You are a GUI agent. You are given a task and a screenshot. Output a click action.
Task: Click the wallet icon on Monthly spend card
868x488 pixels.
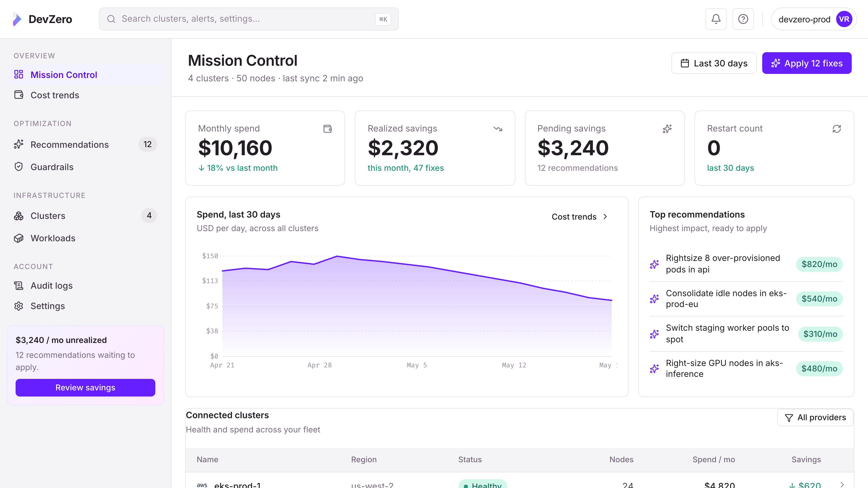[x=328, y=129]
